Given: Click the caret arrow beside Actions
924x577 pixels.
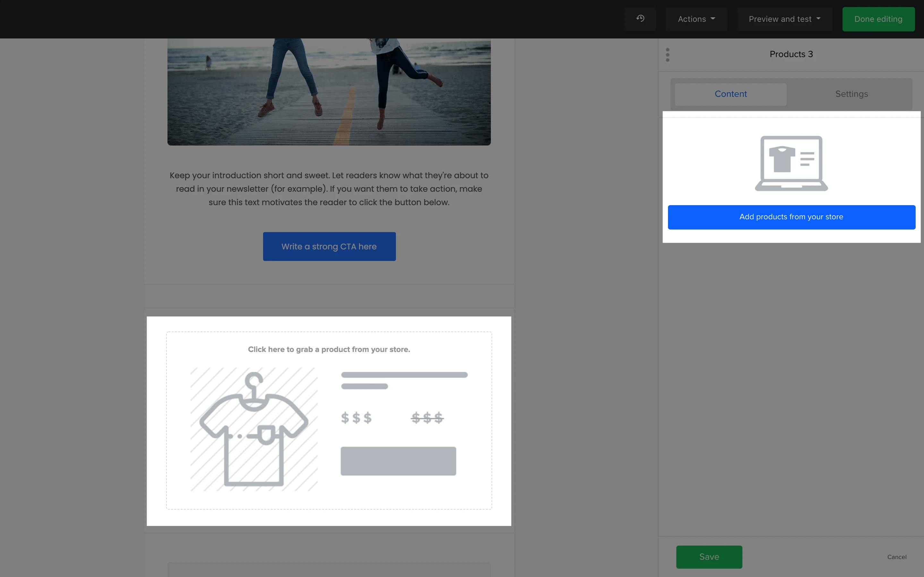Looking at the screenshot, I should [x=713, y=19].
